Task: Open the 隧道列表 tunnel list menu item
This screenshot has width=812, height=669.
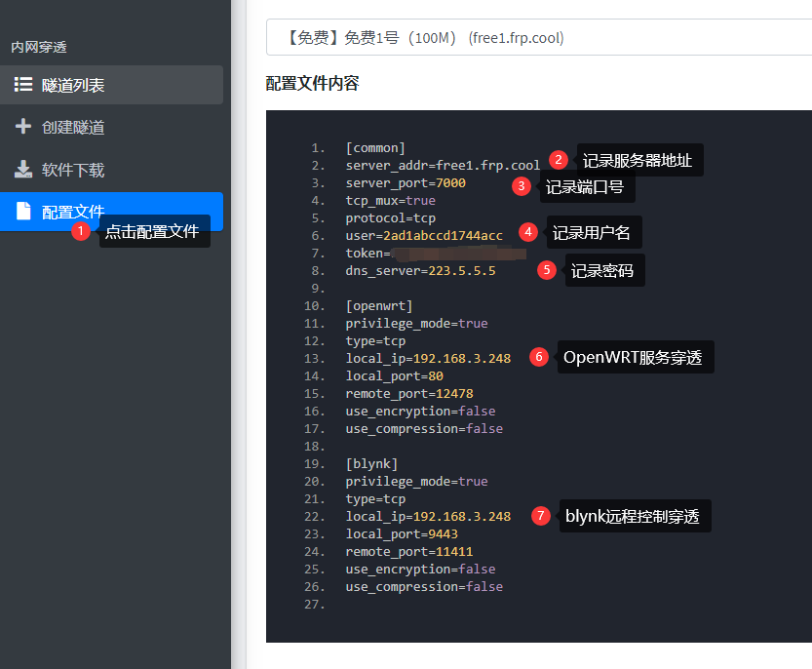Action: click(111, 85)
